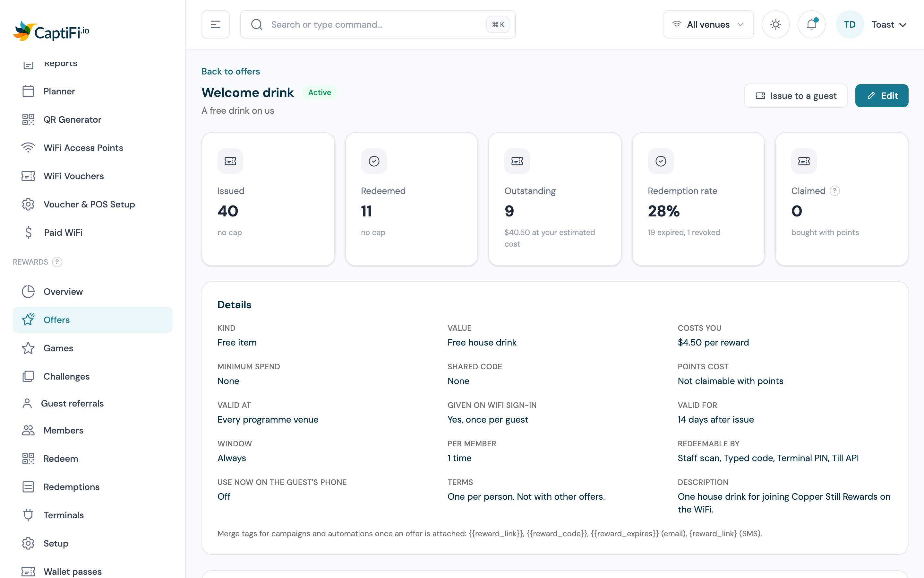Open WiFi Access Points
Screen dimensions: 924x578
coord(92,148)
